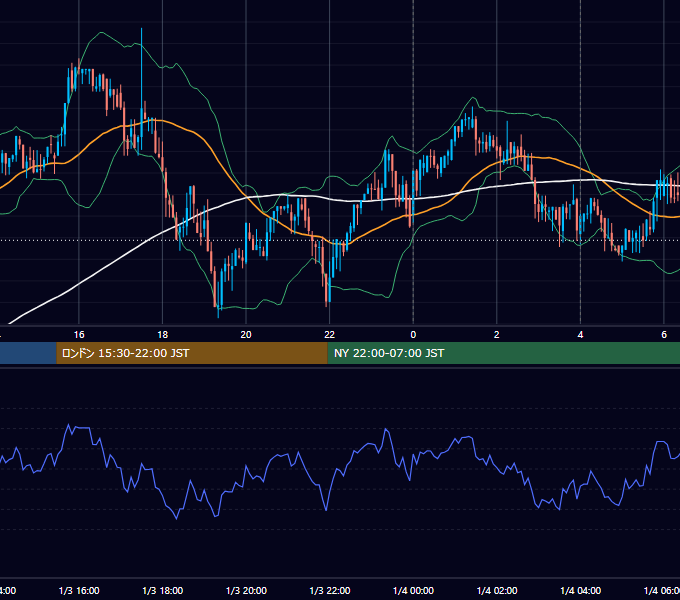Click the 1/3 22:00 time axis label
Viewport: 680px width, 600px height.
tap(330, 590)
